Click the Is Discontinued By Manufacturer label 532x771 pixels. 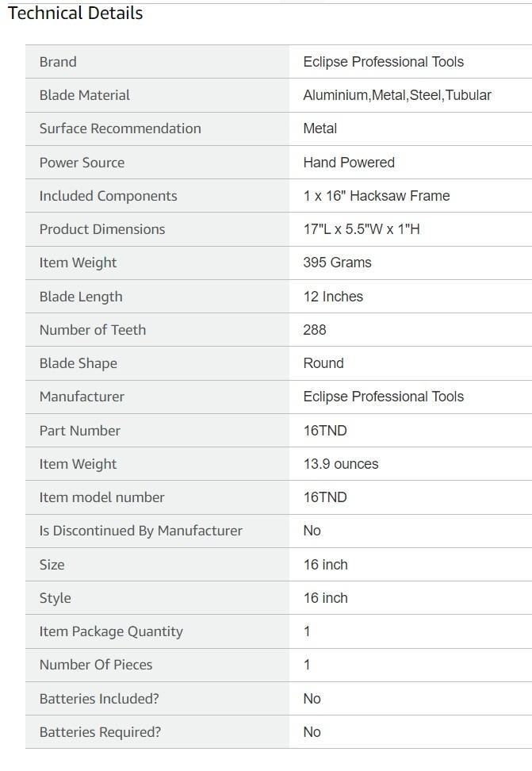point(141,531)
